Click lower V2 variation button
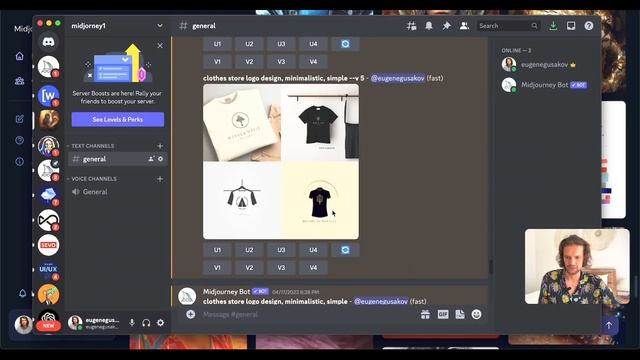The image size is (640, 360). pos(249,268)
